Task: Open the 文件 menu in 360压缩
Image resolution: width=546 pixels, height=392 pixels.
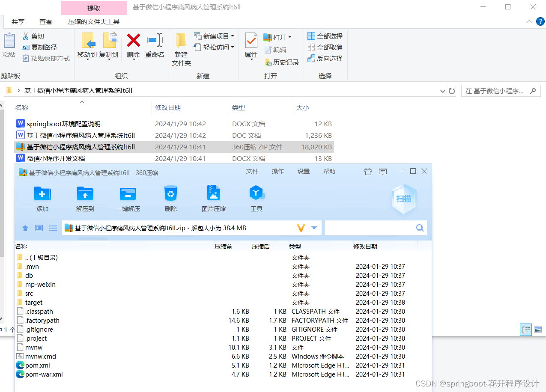Action: coord(252,171)
